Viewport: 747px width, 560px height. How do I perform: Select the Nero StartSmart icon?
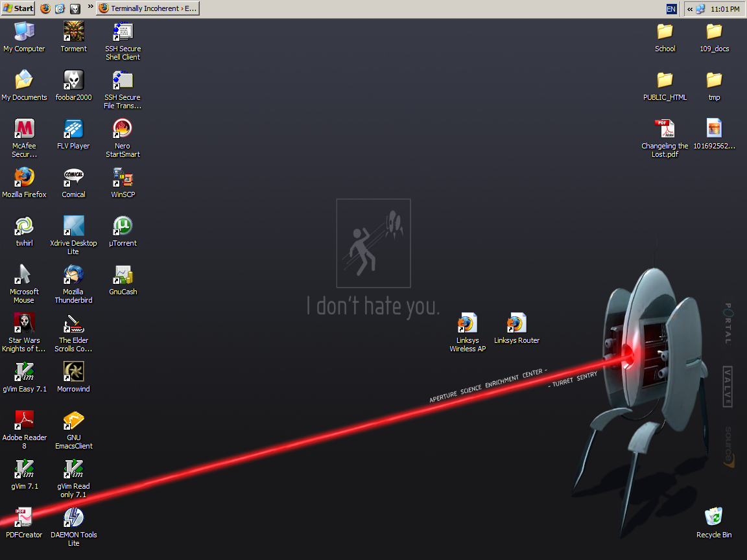[x=123, y=129]
